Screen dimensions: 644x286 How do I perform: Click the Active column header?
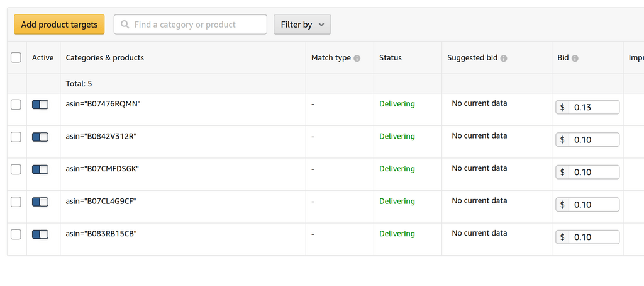tap(43, 57)
